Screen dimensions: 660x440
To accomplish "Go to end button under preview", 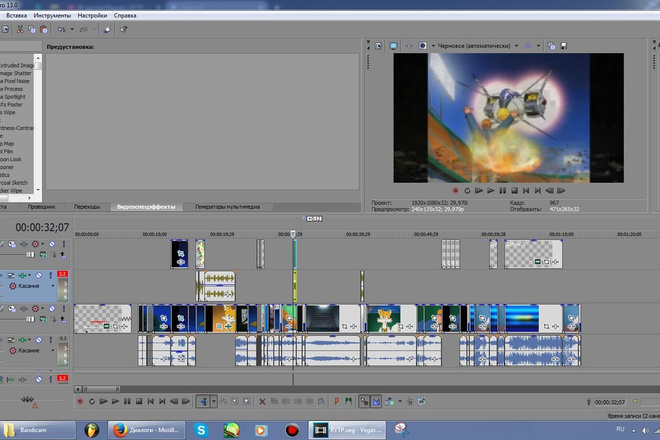I will coord(538,191).
